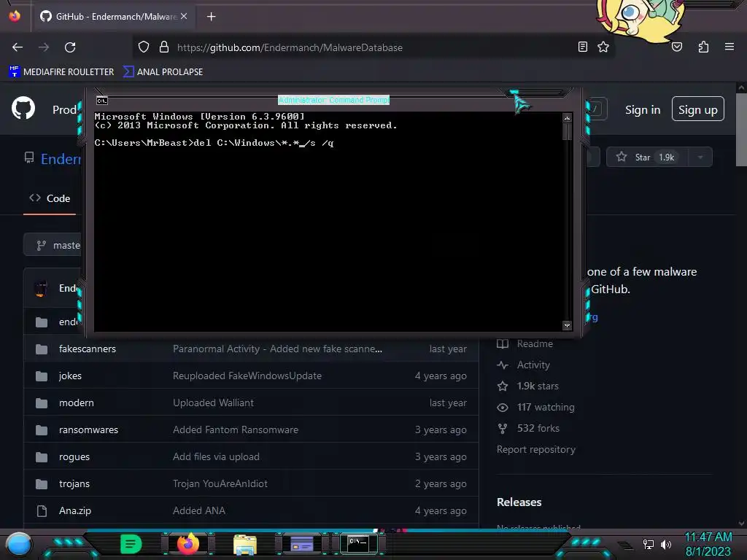The height and width of the screenshot is (560, 747).
Task: Open the green notes app in taskbar
Action: [x=131, y=544]
